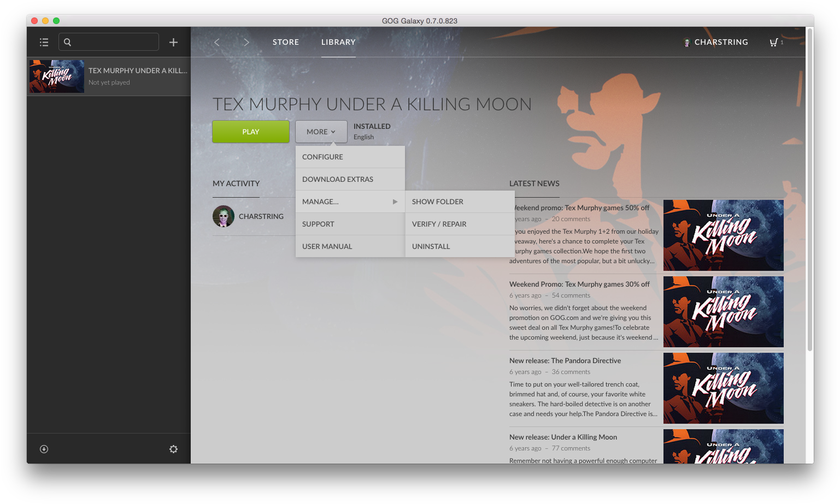Choose CONFIGURE from the More menu
Screen dimensions: 840x504
(350, 157)
